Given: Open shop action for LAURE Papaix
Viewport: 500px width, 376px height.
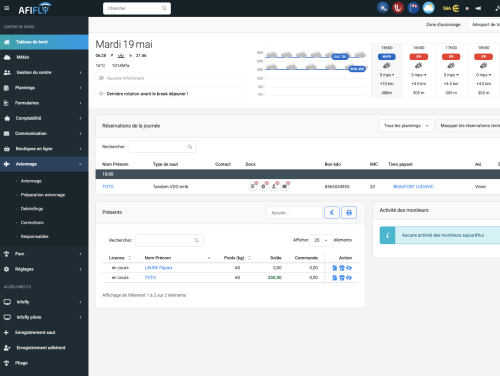Looking at the screenshot, I should click(342, 268).
